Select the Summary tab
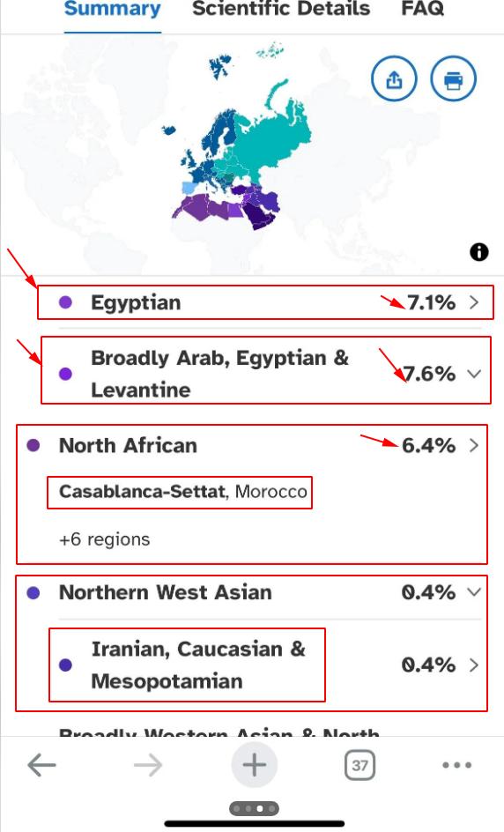 click(113, 9)
